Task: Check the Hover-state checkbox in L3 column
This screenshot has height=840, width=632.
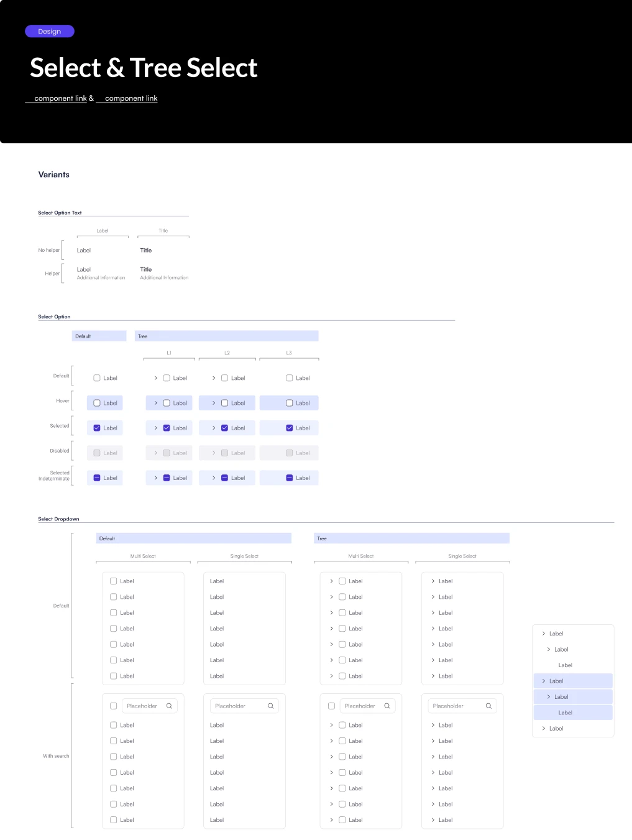Action: (290, 403)
